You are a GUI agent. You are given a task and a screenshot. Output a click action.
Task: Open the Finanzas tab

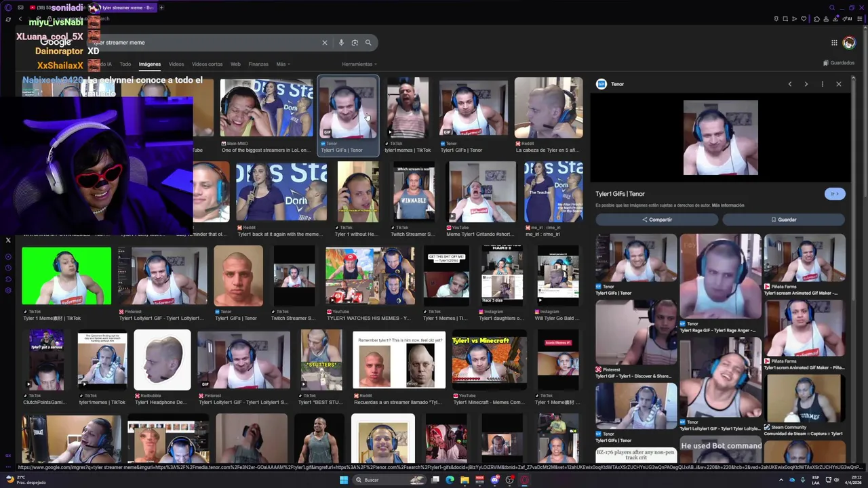[258, 64]
